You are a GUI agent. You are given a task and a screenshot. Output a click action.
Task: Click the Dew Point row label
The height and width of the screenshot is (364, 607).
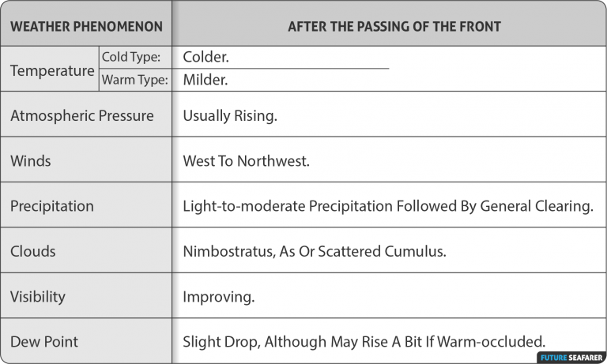(44, 342)
